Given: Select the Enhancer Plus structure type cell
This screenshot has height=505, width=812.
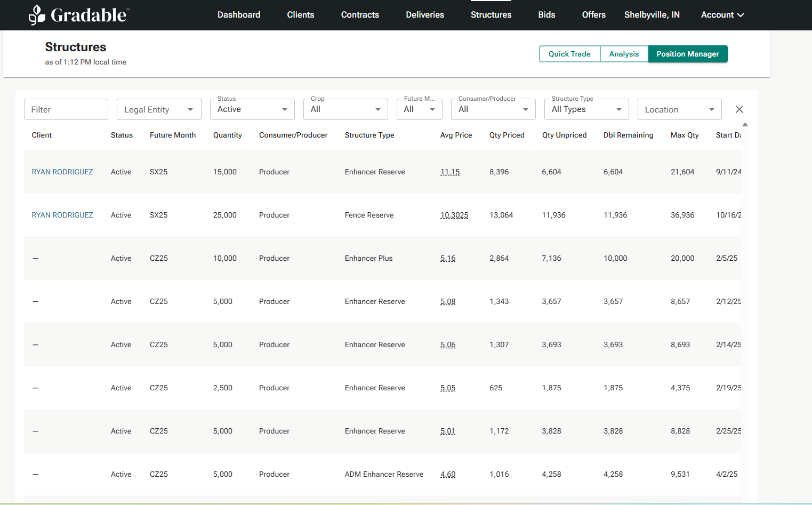Looking at the screenshot, I should [368, 258].
